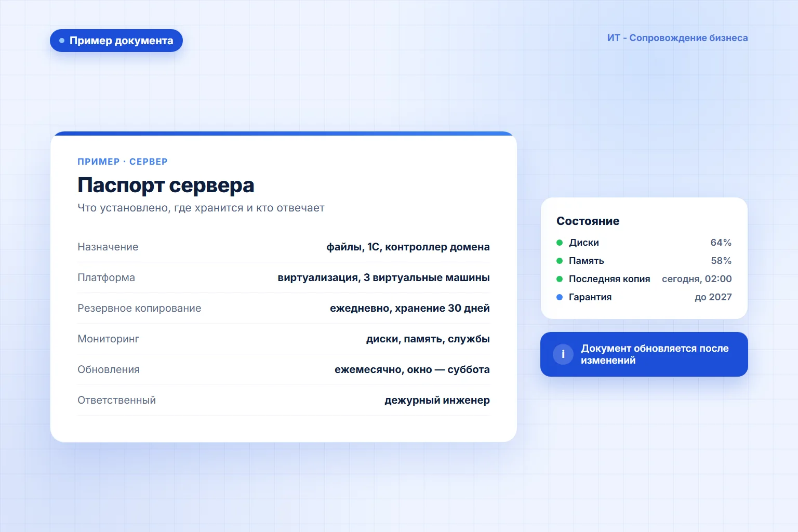
Task: Click the green status dot beside Память
Action: (560, 261)
